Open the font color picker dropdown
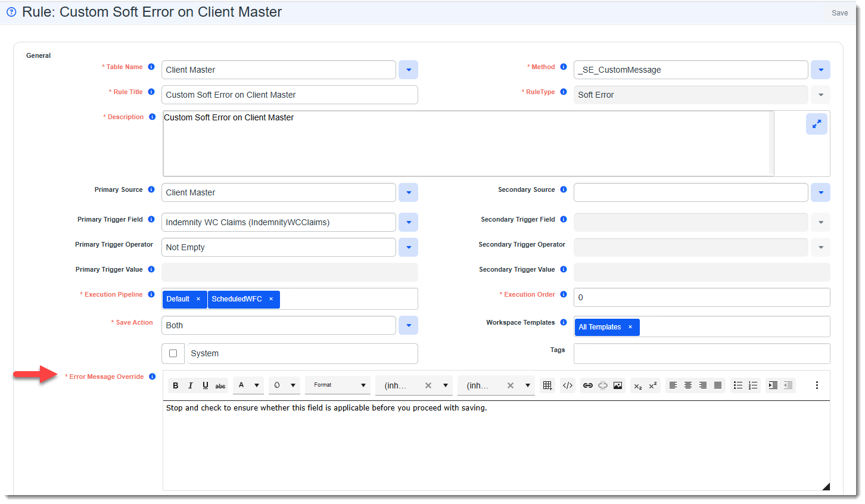The height and width of the screenshot is (504, 865). 257,385
